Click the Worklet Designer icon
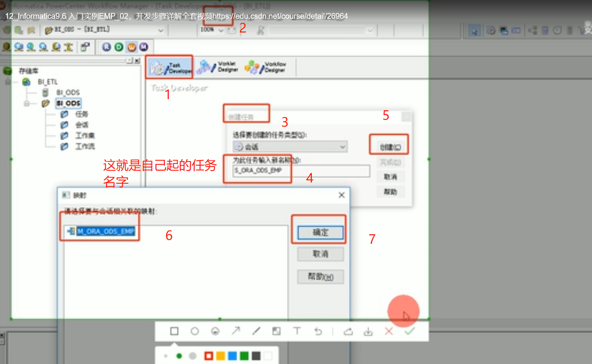Viewport: 592px width, 364px height. [217, 67]
